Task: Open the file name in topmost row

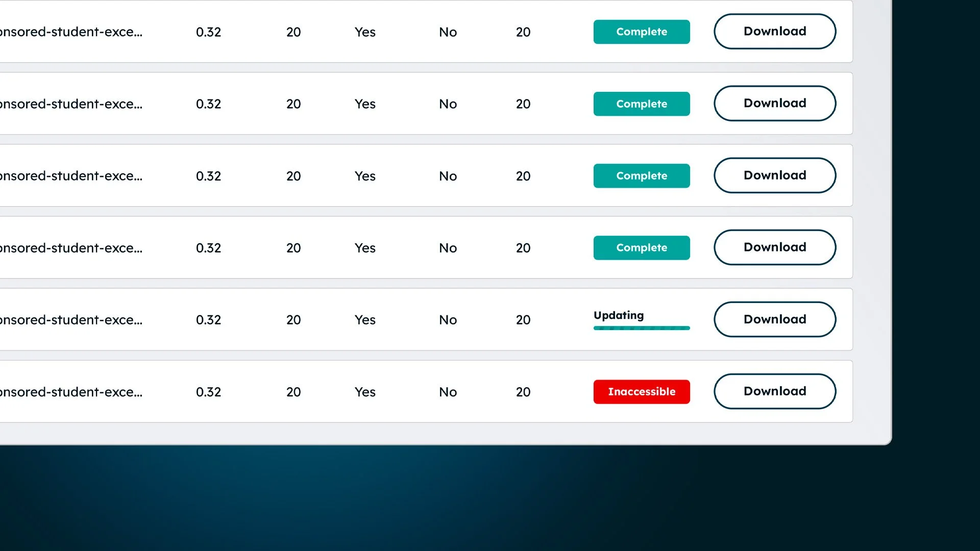Action: (x=71, y=32)
